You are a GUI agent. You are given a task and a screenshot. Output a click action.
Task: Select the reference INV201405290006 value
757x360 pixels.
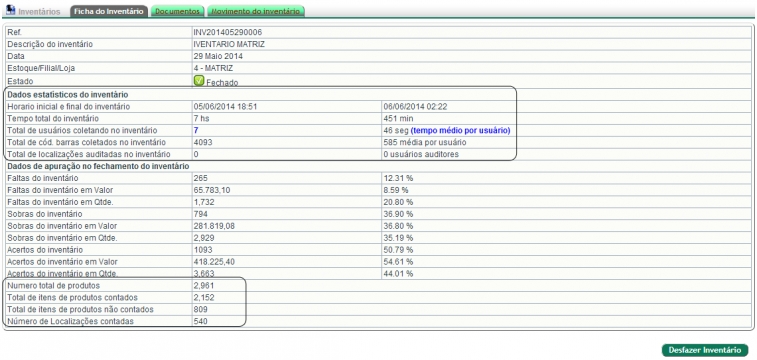tap(227, 32)
